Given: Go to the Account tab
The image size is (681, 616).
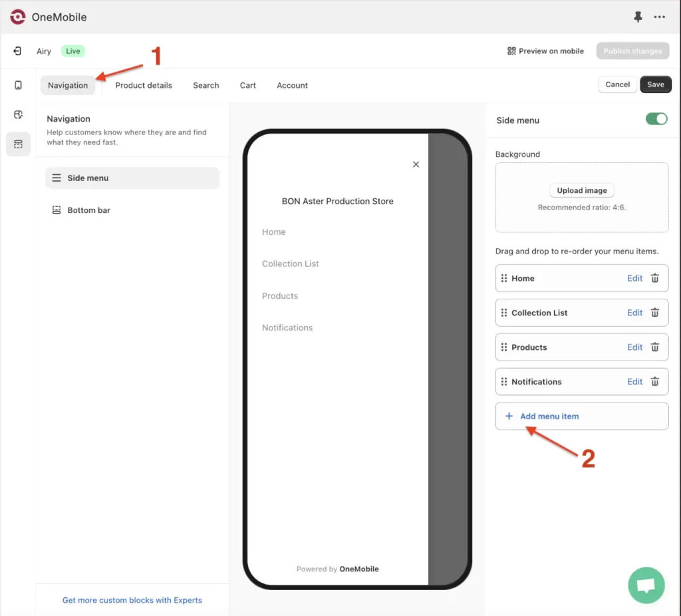Looking at the screenshot, I should (292, 85).
